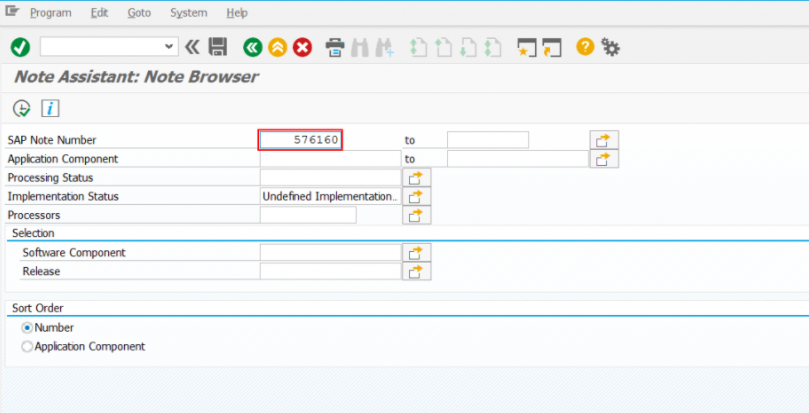The image size is (809, 413).
Task: Click the blue Information icon
Action: coord(50,108)
